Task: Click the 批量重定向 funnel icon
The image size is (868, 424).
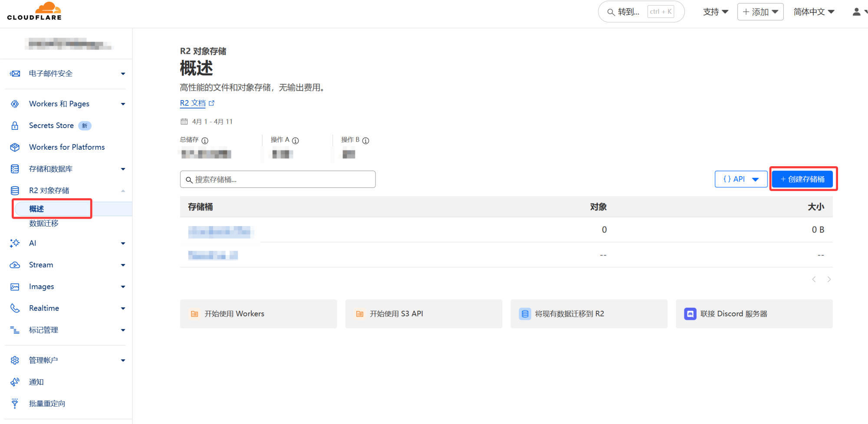Action: tap(15, 404)
